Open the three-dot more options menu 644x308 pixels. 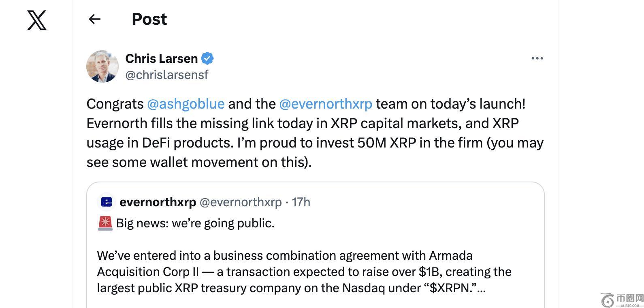click(x=537, y=58)
